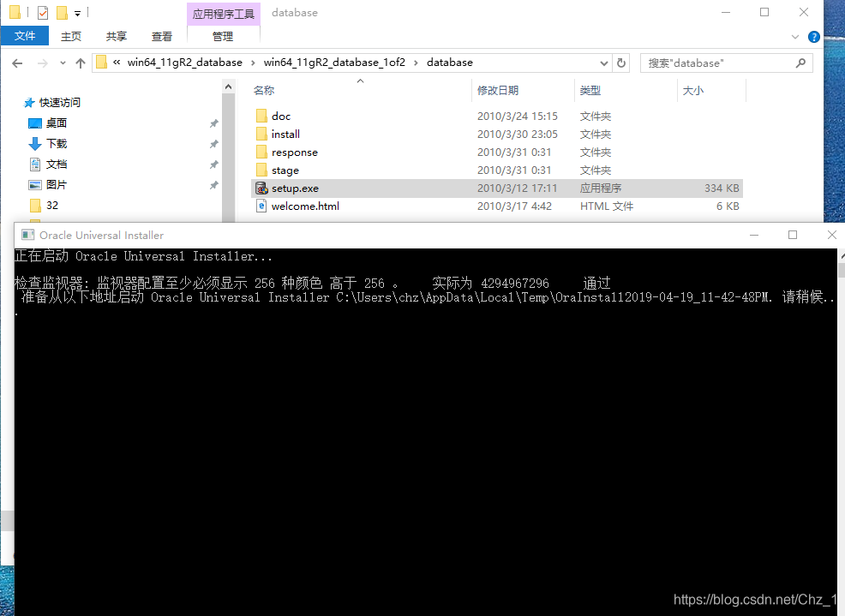The width and height of the screenshot is (845, 616).
Task: Click the navigation pane scroll up arrow
Action: [x=229, y=87]
